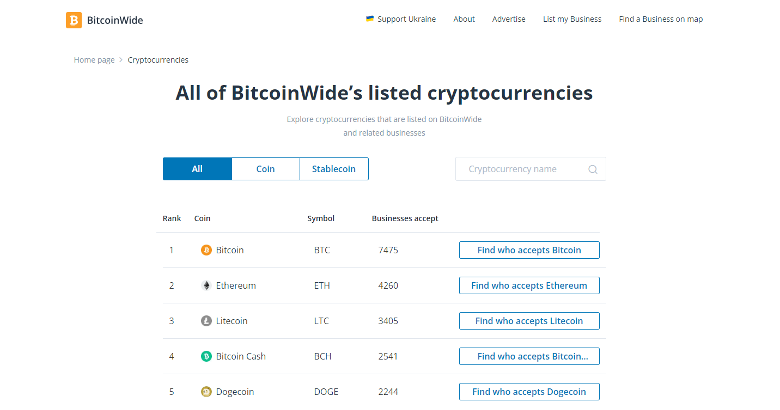The width and height of the screenshot is (780, 410).
Task: Open Find a Business on map
Action: click(661, 19)
